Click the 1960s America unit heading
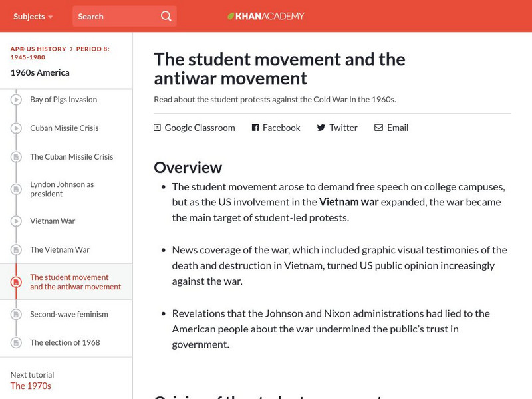Image resolution: width=532 pixels, height=399 pixels. click(x=40, y=72)
